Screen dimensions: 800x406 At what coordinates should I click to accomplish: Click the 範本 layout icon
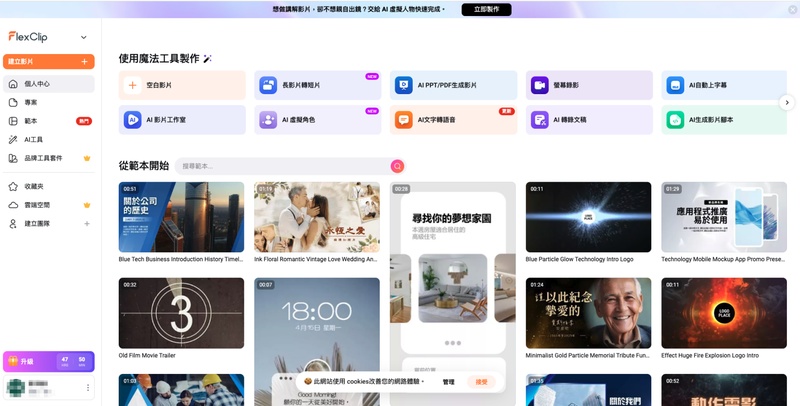[x=13, y=121]
